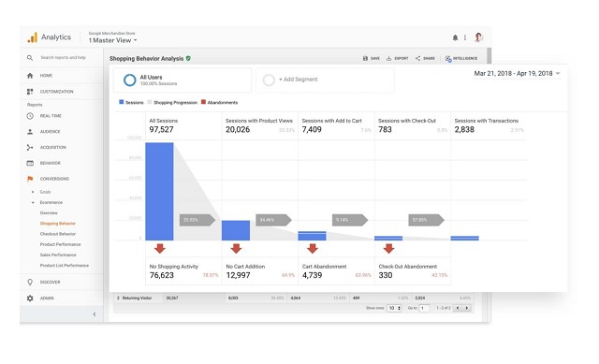This screenshot has height=364, width=599.
Task: Select the All Users segment circle
Action: (x=130, y=80)
